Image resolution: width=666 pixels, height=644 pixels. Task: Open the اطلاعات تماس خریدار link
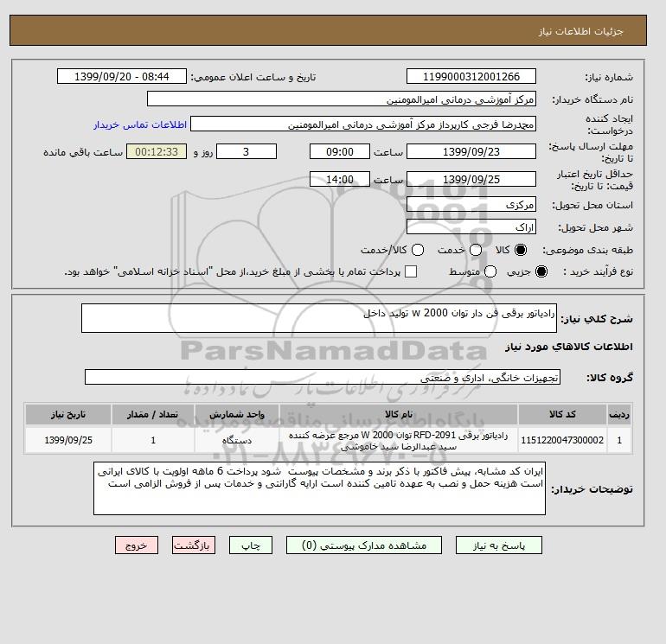140,124
